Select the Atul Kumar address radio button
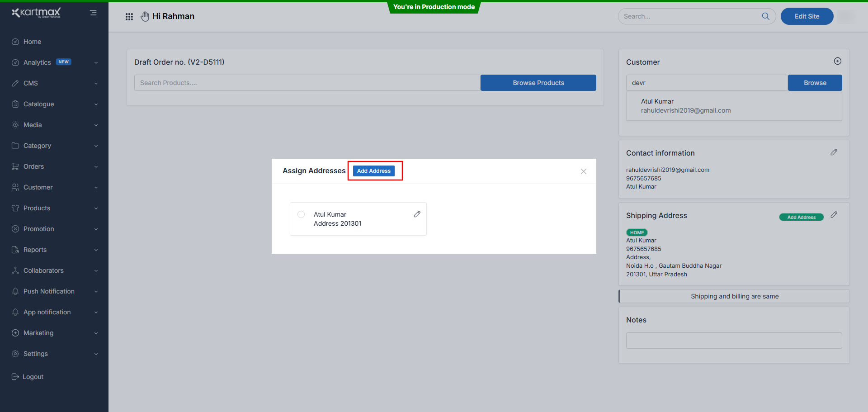This screenshot has width=868, height=412. click(x=301, y=214)
